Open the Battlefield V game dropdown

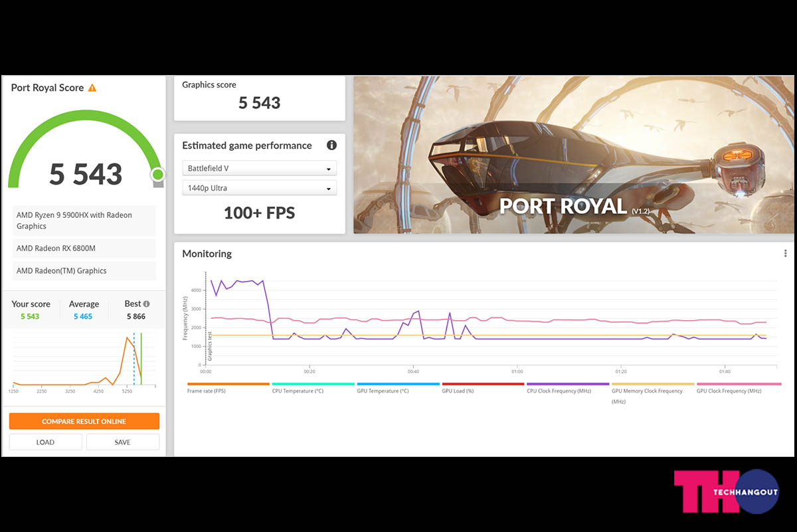pos(259,169)
